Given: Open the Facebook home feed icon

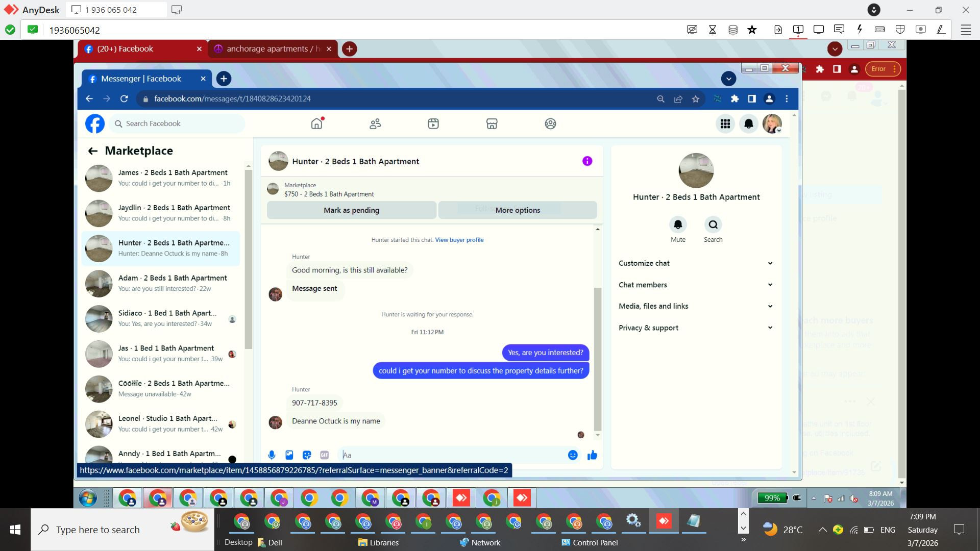Looking at the screenshot, I should (317, 123).
